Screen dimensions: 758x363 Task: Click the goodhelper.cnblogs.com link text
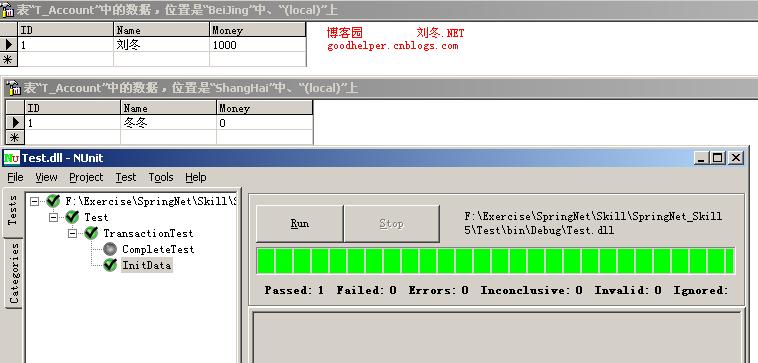[x=393, y=46]
